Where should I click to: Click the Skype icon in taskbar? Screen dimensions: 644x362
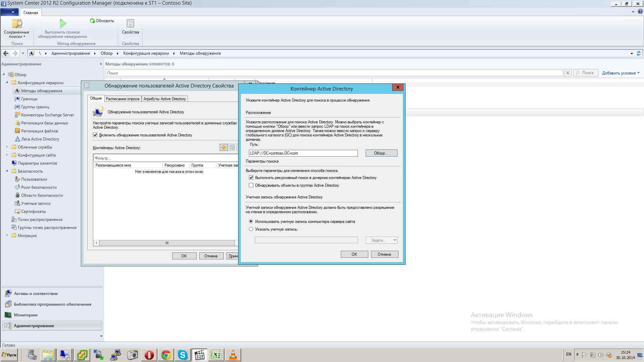click(183, 355)
